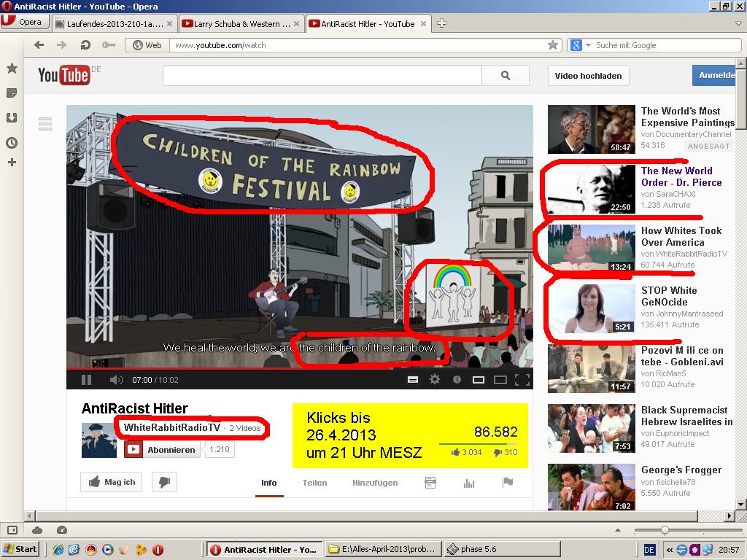
Task: Open the Web page security badge
Action: 147,44
